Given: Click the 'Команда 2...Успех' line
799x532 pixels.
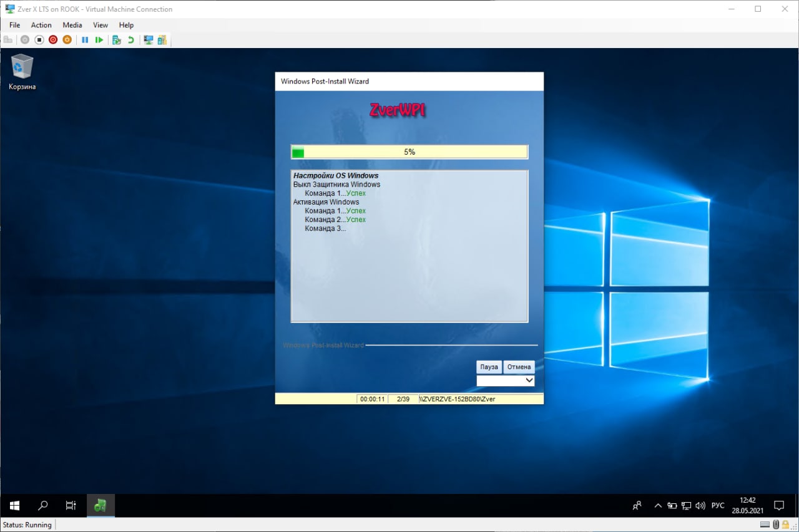Looking at the screenshot, I should coord(335,220).
